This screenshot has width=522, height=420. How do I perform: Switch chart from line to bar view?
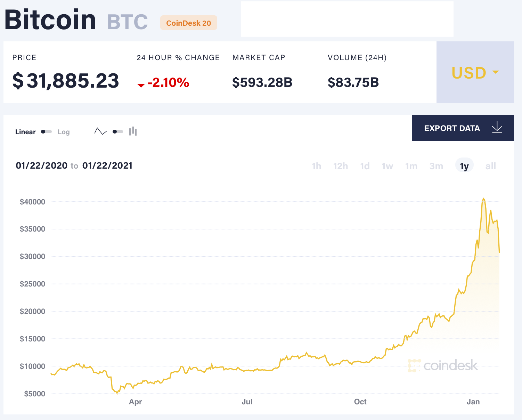[x=117, y=132]
